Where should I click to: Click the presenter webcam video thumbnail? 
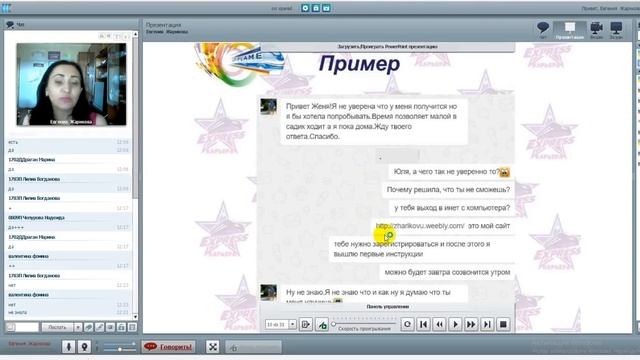(71, 84)
